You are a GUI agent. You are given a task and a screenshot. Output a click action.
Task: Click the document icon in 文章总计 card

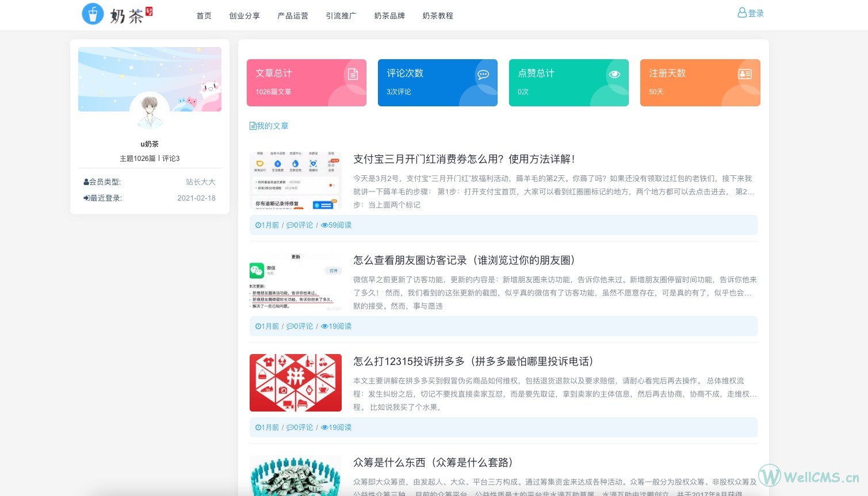[353, 74]
